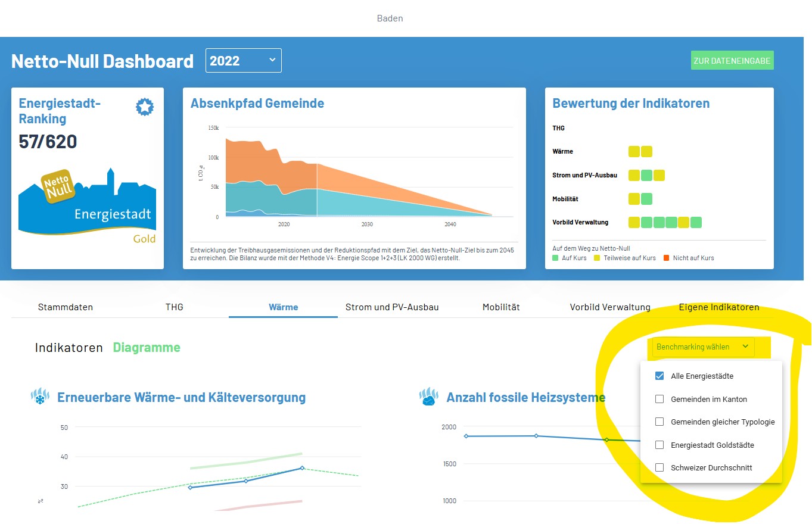Click the Auf Kurs legend label
Viewport: 812px width, 524px height.
pos(574,258)
